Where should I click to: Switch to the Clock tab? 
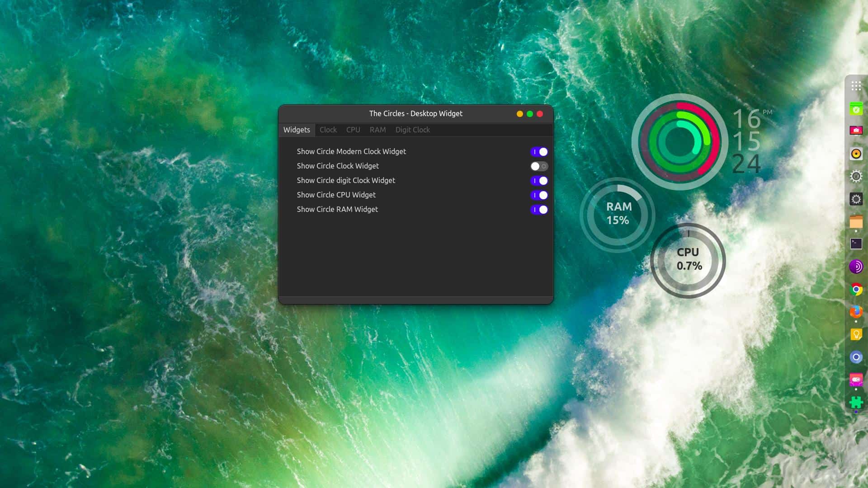pos(328,130)
